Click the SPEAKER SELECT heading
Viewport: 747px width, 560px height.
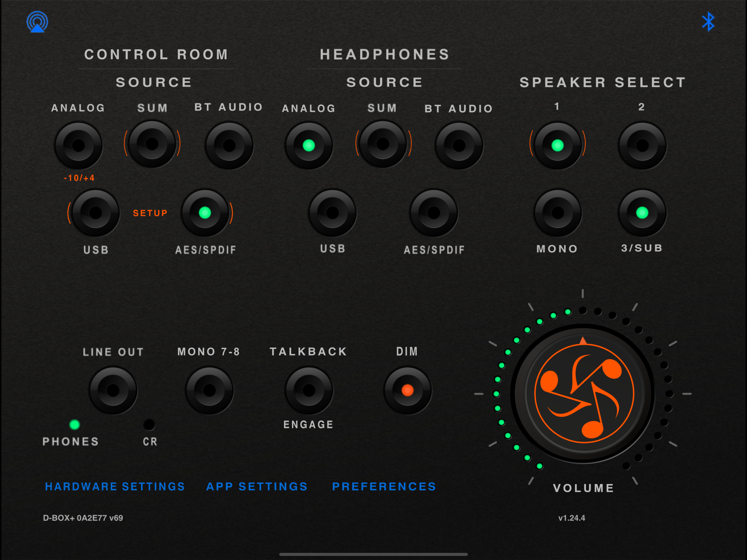(603, 82)
